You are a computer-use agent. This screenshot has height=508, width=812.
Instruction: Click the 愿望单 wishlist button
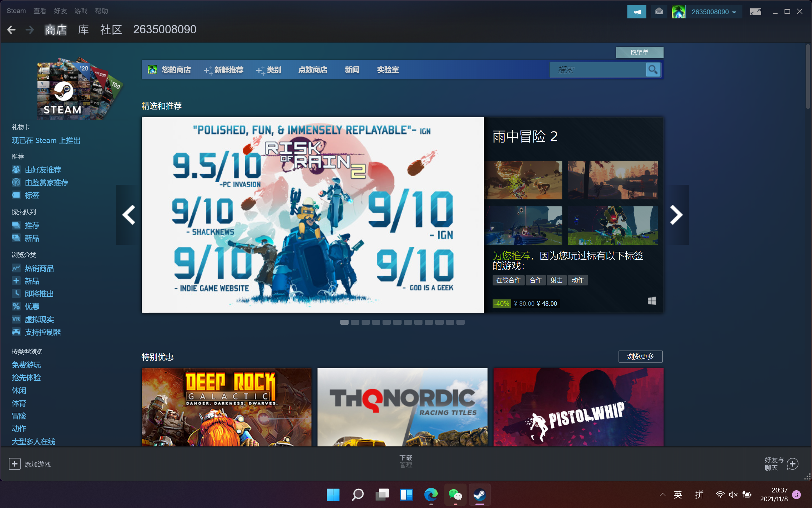pos(639,52)
